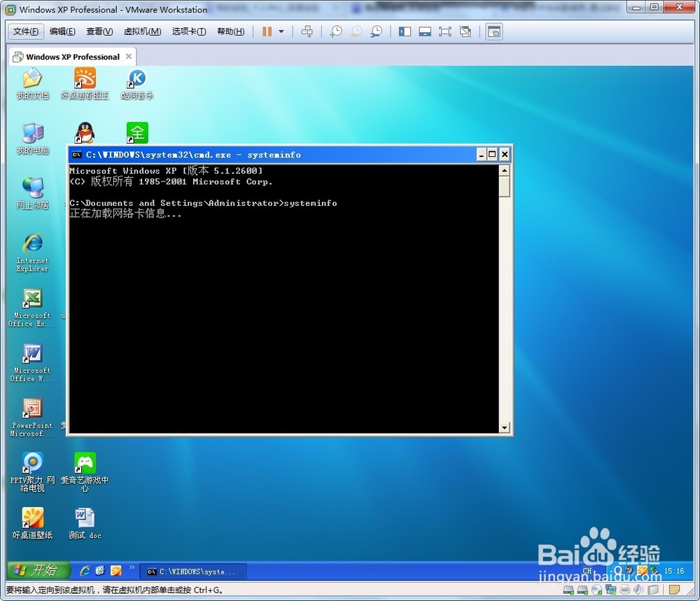Toggle Unity mode toolbar icon
This screenshot has height=601, width=700.
pos(465,32)
